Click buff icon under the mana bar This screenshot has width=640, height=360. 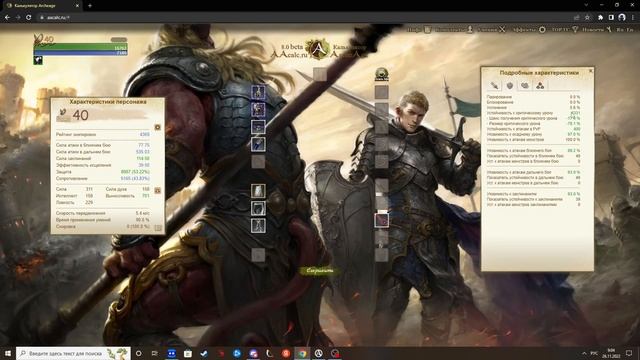click(x=38, y=60)
